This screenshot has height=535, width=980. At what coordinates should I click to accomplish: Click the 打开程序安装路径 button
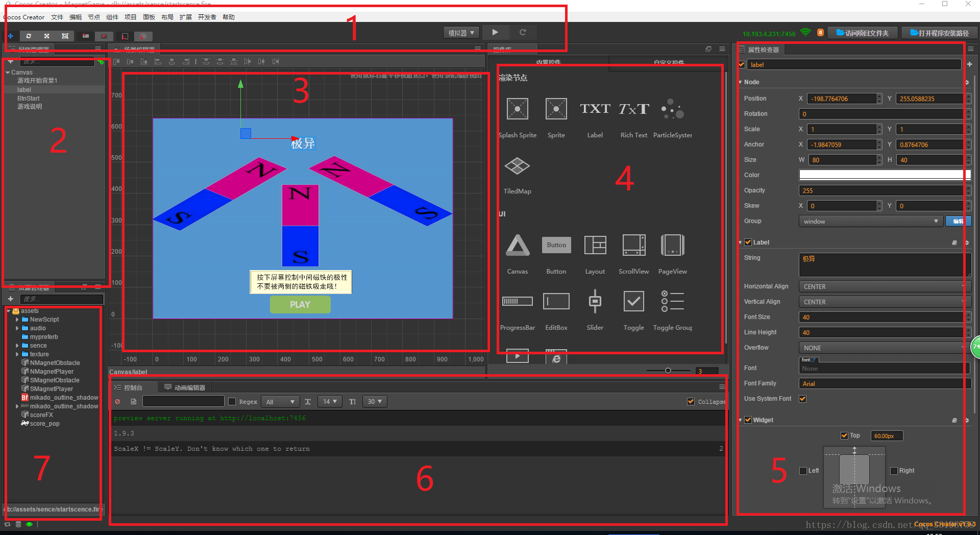coord(939,33)
